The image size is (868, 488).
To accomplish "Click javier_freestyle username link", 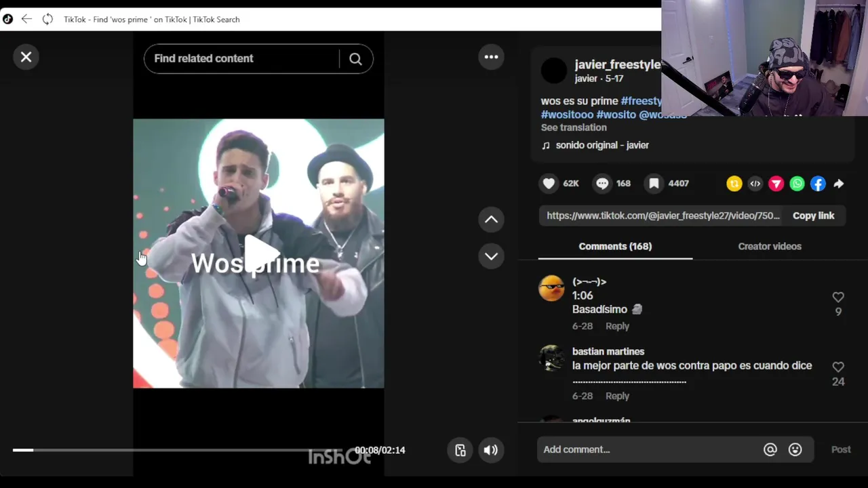I will tap(617, 64).
